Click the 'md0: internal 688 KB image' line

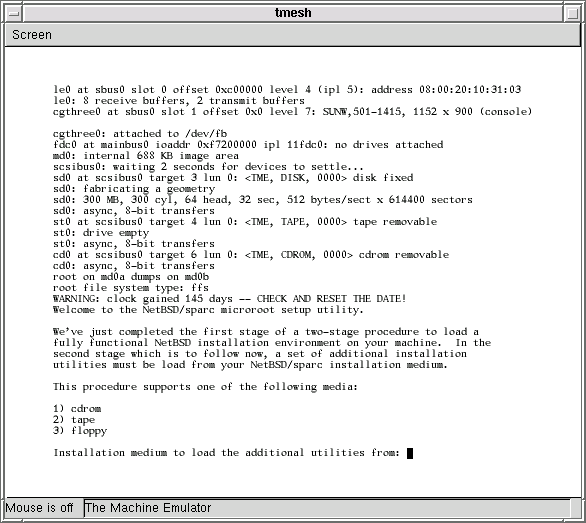146,156
